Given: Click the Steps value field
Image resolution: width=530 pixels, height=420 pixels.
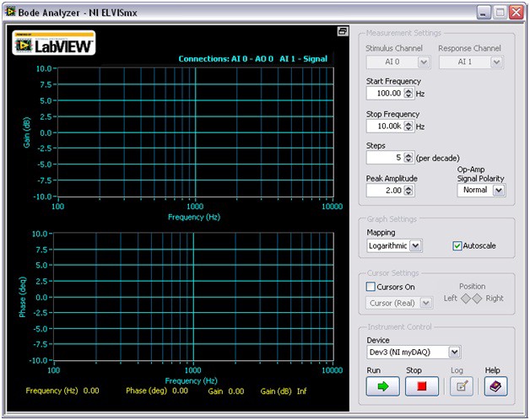Looking at the screenshot, I should pos(385,158).
